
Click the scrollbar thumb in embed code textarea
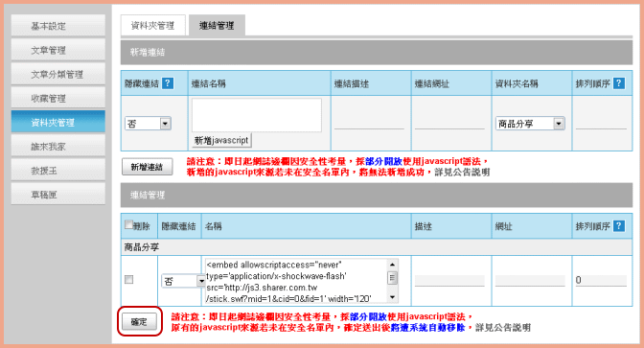click(x=392, y=278)
